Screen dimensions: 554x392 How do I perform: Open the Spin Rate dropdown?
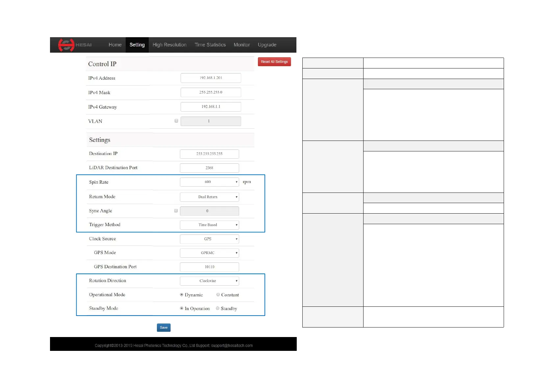click(x=210, y=182)
